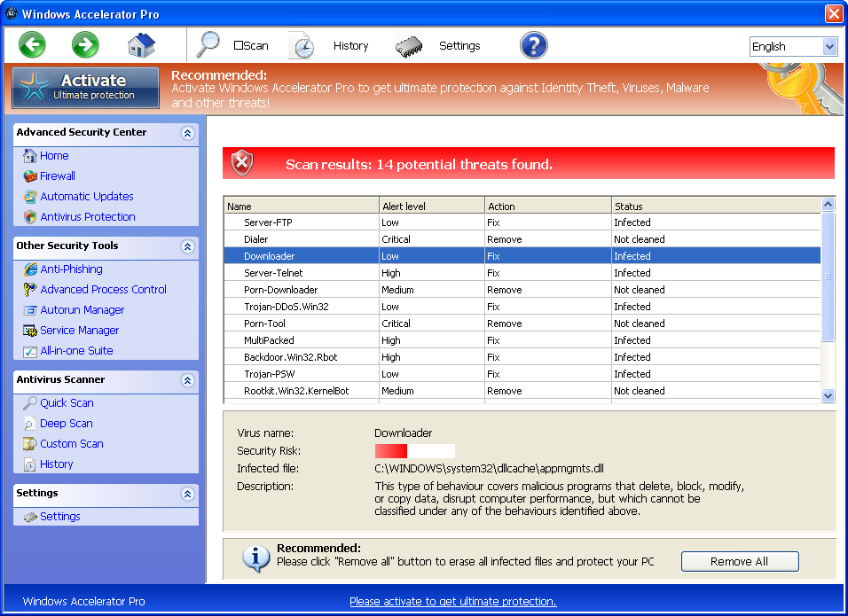
Task: Click the Custom Scan icon
Action: click(x=30, y=444)
